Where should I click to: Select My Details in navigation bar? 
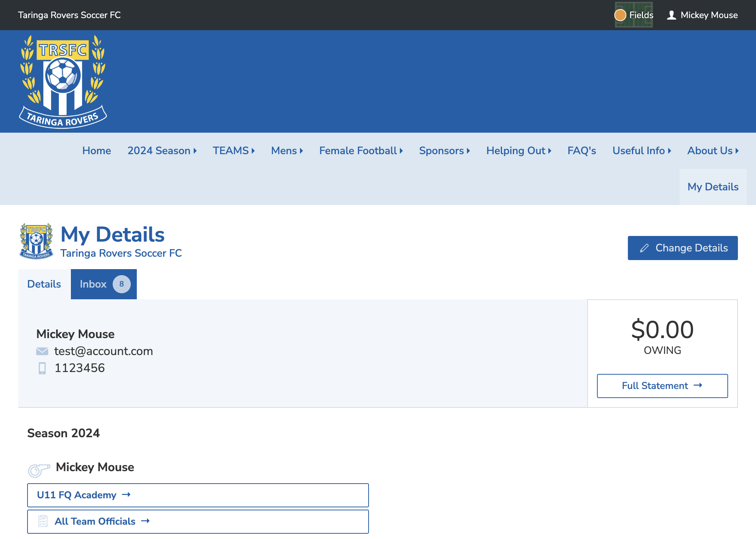pyautogui.click(x=713, y=187)
